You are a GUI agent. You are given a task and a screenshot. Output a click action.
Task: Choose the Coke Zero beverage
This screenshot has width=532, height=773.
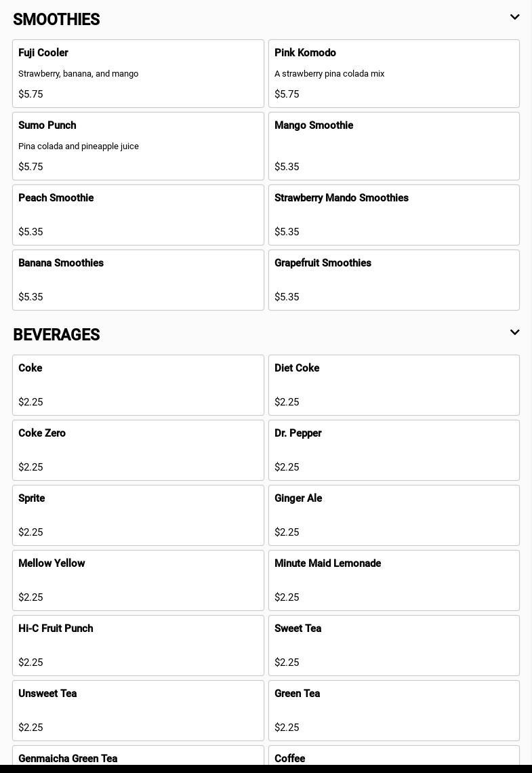[x=138, y=450]
